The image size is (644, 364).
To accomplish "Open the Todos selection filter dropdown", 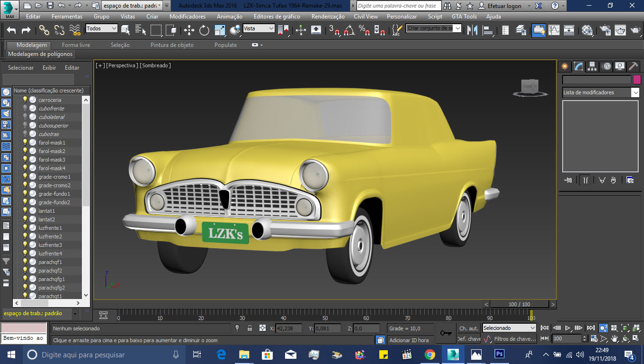I will click(114, 28).
